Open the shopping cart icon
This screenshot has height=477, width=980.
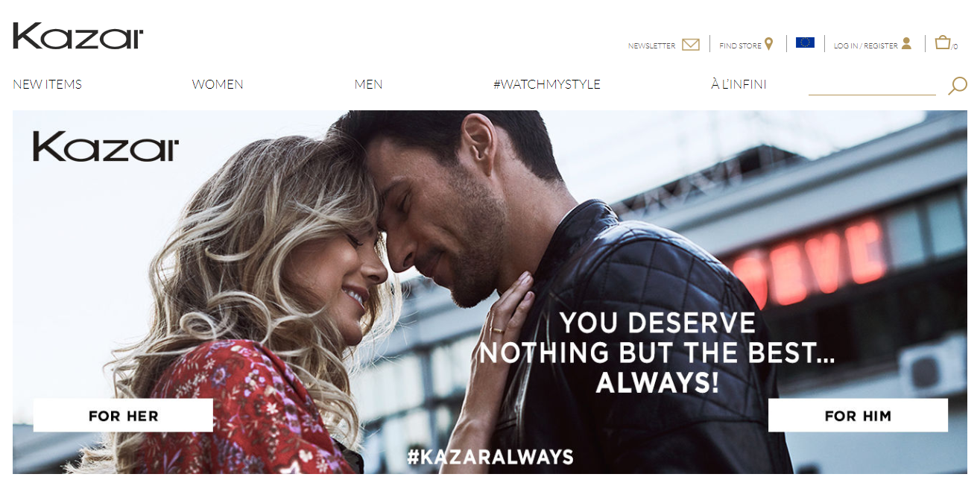click(x=943, y=42)
